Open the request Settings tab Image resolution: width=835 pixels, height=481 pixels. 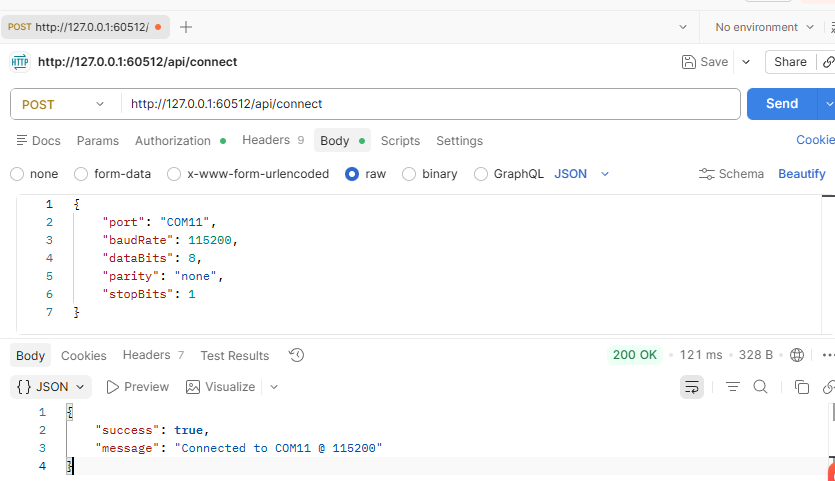[459, 141]
